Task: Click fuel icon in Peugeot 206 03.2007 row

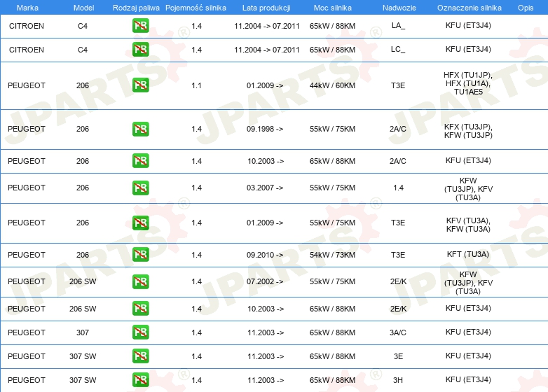Action: 140,188
